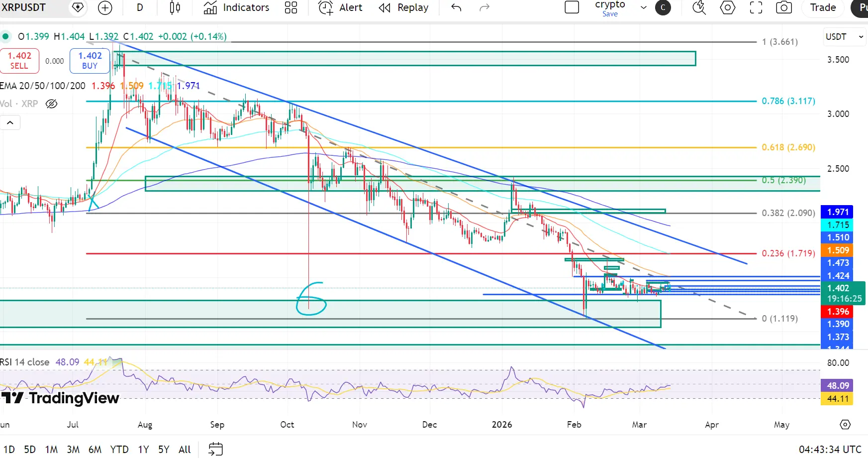Take a chart snapshot with the camera icon
Screen dimensions: 868x461
(784, 7)
